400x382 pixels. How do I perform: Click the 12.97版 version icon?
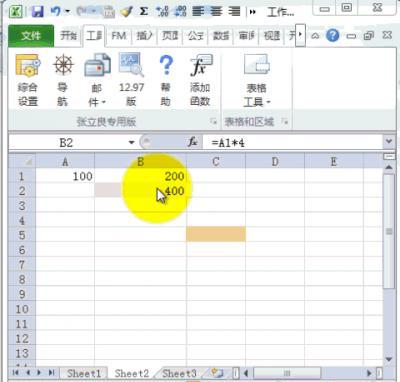tap(132, 80)
